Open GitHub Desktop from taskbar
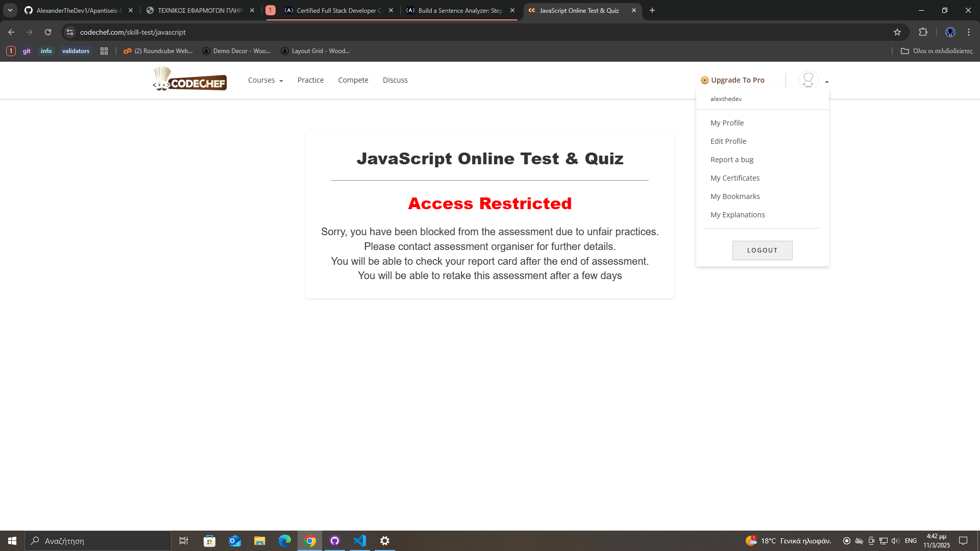The width and height of the screenshot is (980, 551). point(335,541)
